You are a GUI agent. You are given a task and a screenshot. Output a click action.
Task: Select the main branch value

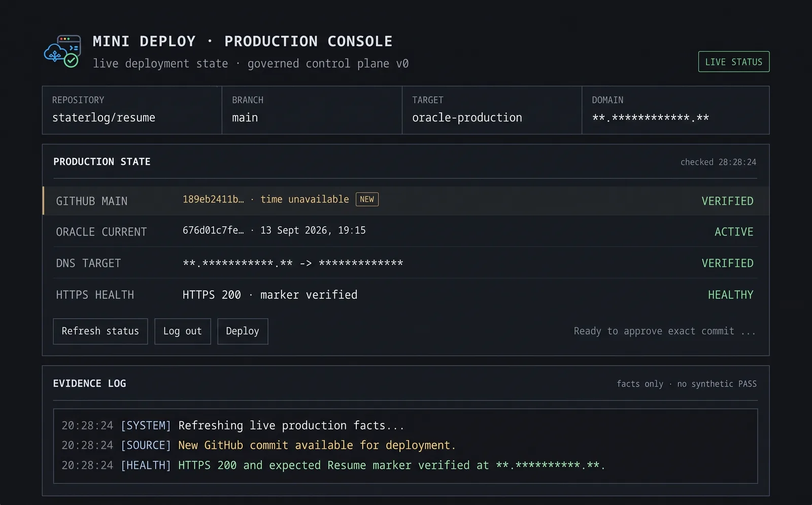point(245,118)
